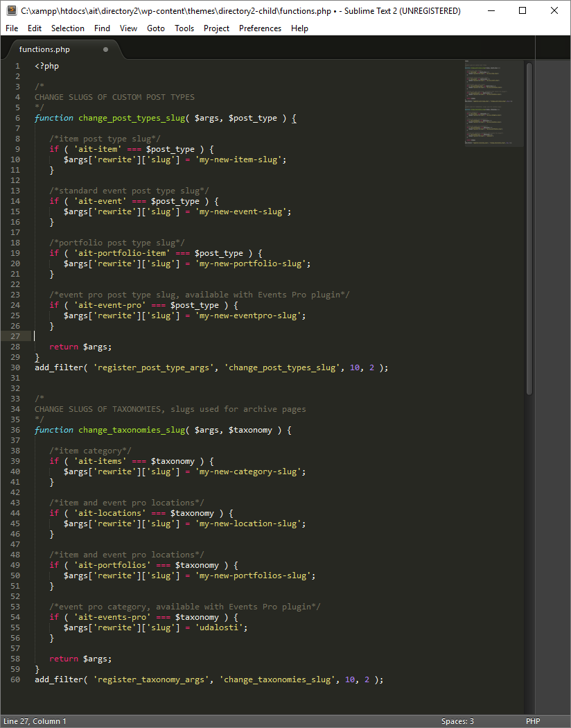Click the 'my-new-portfolios-slug' string
Image resolution: width=571 pixels, height=728 pixels.
coord(253,575)
